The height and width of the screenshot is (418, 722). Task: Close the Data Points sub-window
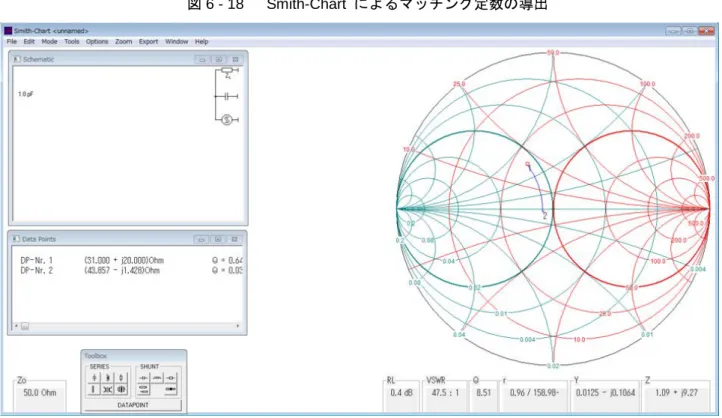point(234,239)
